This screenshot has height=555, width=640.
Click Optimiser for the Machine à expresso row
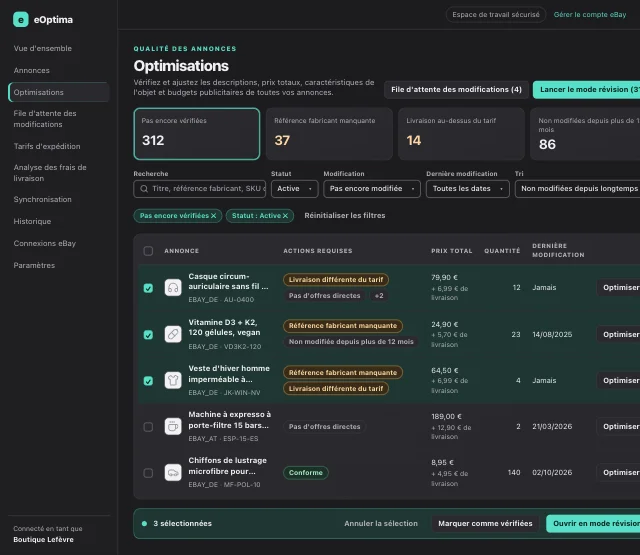click(x=618, y=426)
